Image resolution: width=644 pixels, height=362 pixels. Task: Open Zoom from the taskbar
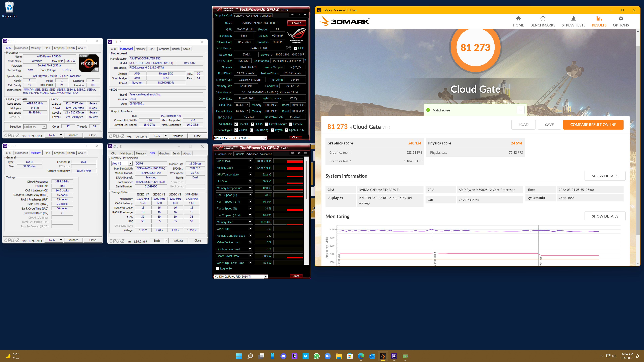coord(328,356)
